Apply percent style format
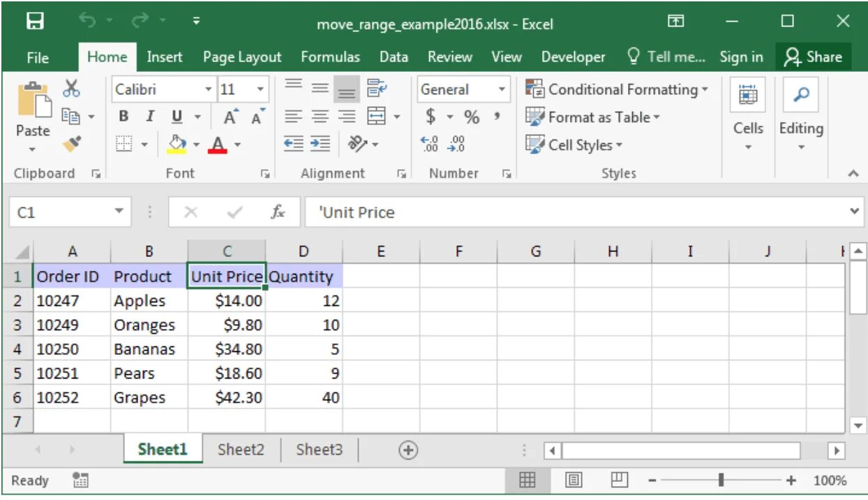 tap(472, 117)
